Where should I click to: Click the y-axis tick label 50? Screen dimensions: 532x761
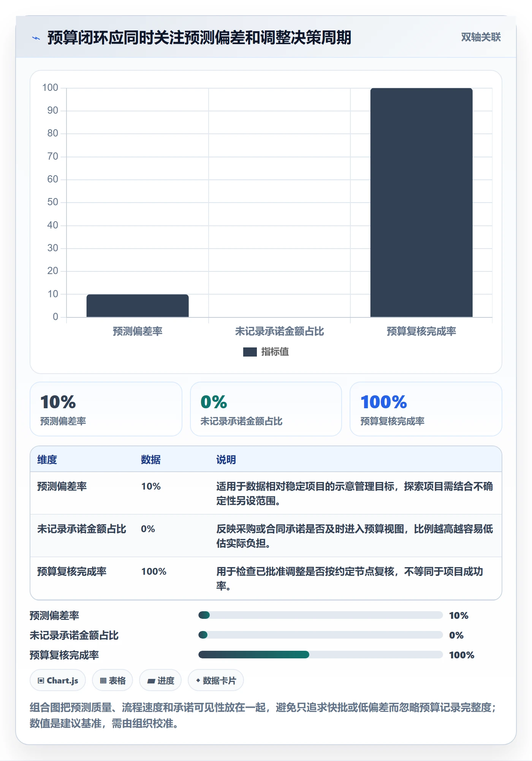[x=53, y=202]
